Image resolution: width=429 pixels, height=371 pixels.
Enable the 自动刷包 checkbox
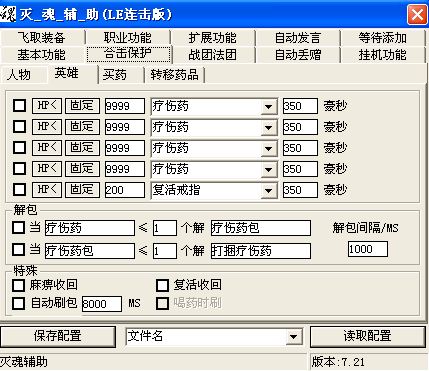pos(18,303)
